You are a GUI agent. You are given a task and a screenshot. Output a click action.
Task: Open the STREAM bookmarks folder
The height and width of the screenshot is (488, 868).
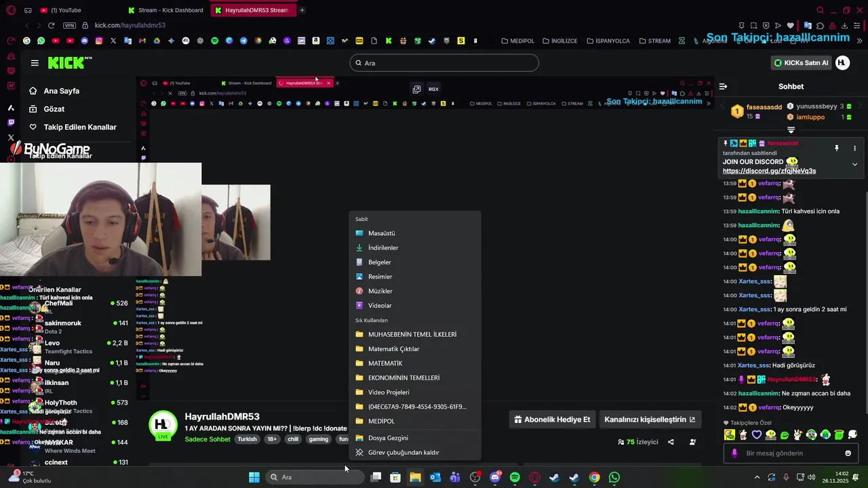click(654, 41)
